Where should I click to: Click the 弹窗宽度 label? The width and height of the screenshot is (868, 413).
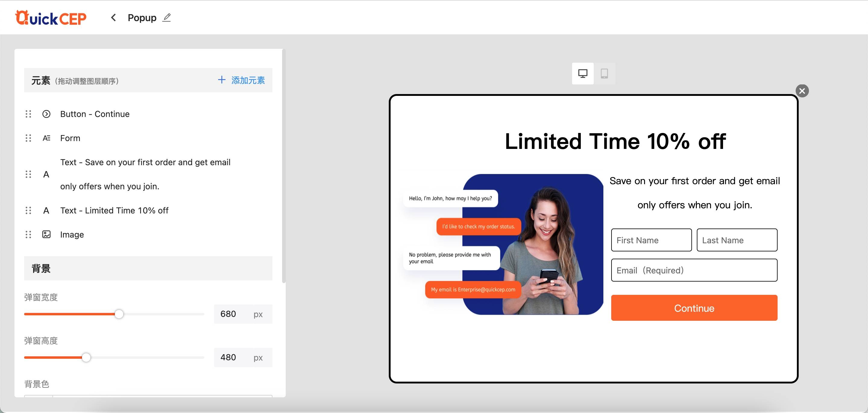tap(41, 297)
